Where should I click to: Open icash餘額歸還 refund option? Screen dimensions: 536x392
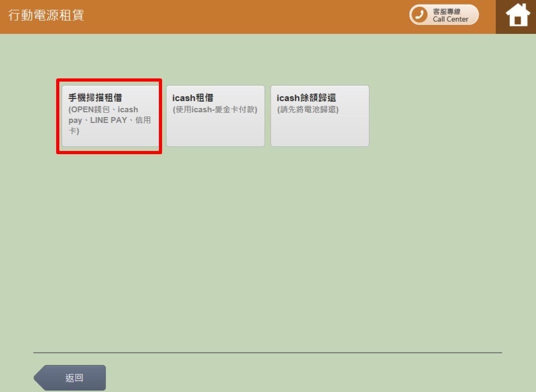pos(319,116)
